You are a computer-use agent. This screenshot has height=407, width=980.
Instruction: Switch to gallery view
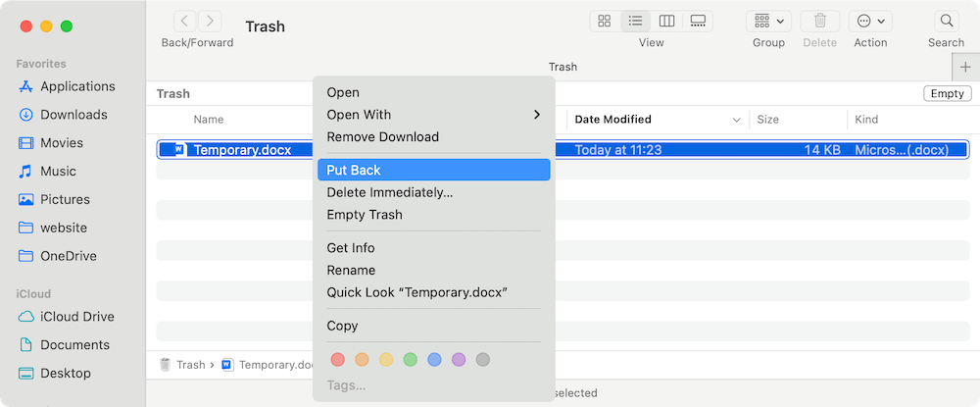point(698,22)
